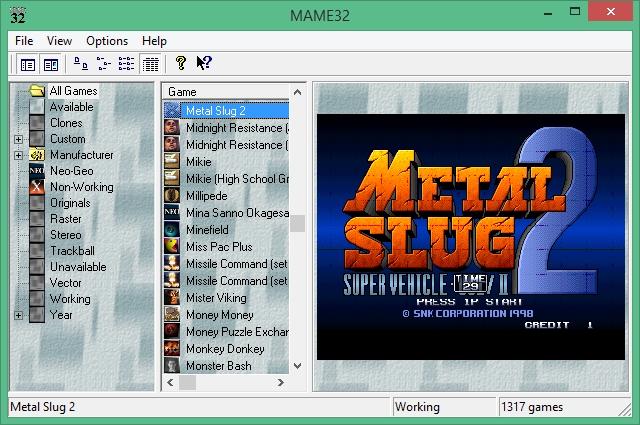
Task: Select Mikie in the game list
Action: (x=199, y=162)
